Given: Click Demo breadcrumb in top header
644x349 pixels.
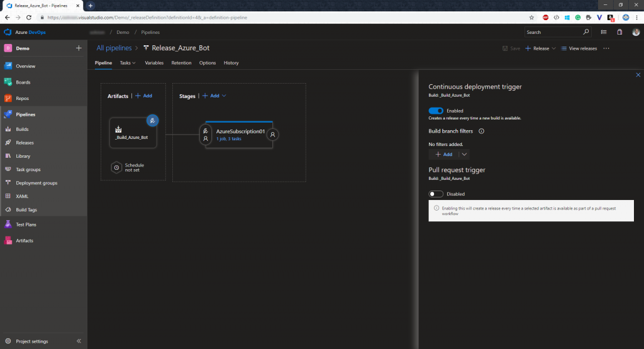Looking at the screenshot, I should 123,32.
